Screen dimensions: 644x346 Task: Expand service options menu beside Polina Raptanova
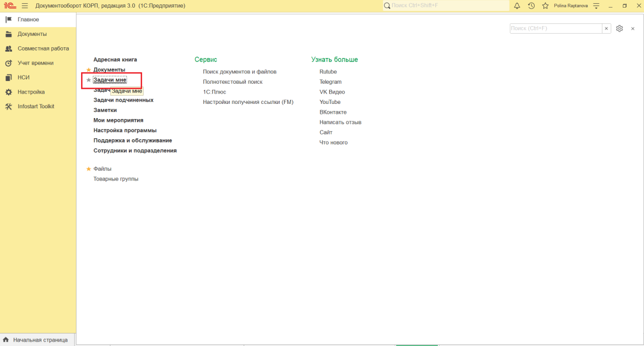(x=596, y=5)
